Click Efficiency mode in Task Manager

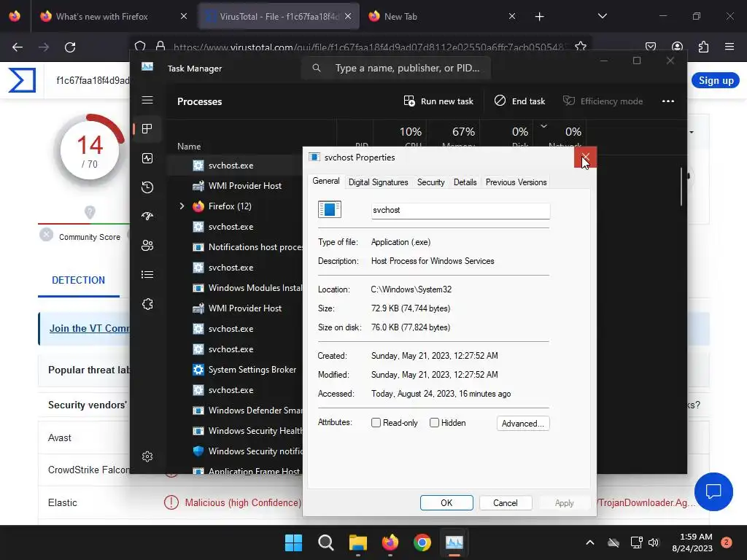(603, 101)
